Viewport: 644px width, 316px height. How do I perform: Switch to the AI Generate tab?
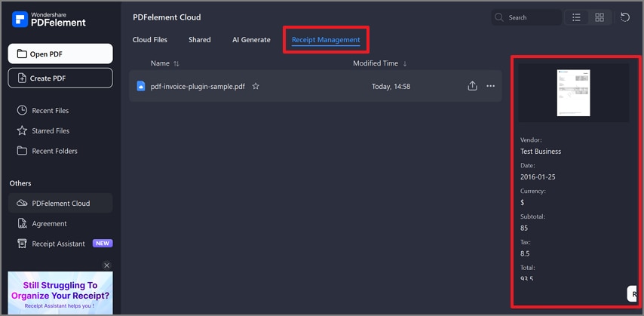[x=251, y=40]
